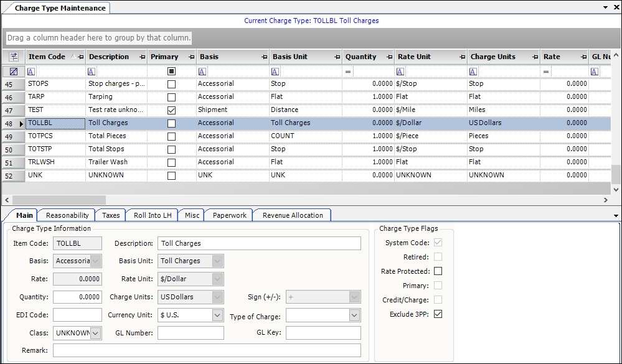Screen dimensions: 622x364
Task: Switch to the Reasonability tab
Action: (66, 215)
